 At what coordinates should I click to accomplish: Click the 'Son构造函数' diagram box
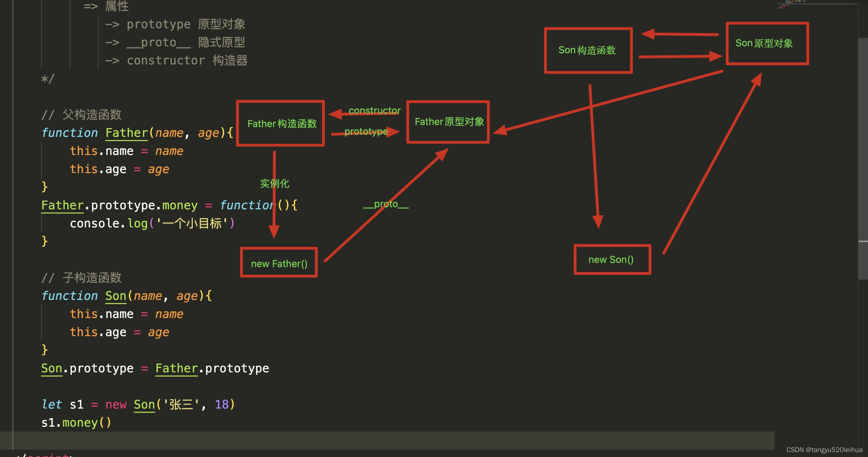(x=588, y=51)
